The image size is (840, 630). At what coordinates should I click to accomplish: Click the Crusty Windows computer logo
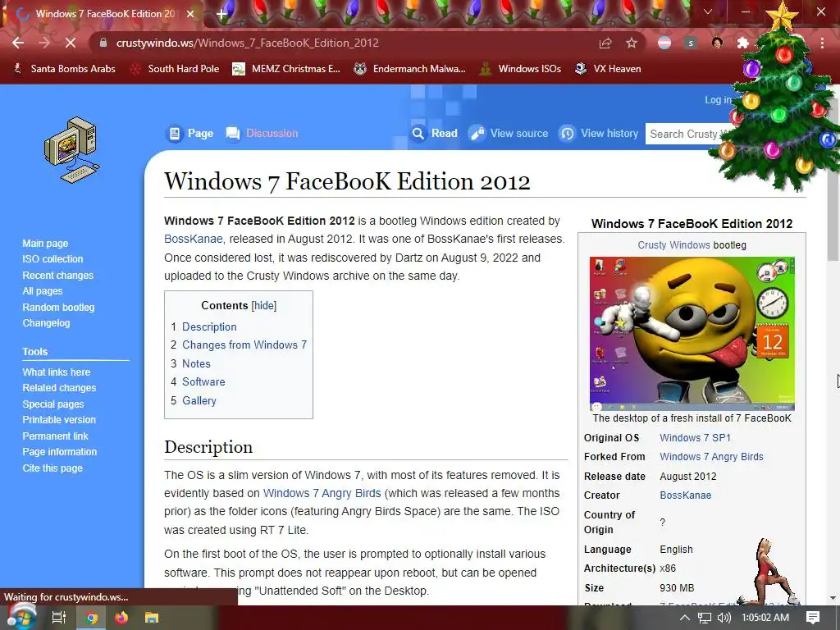tap(72, 150)
